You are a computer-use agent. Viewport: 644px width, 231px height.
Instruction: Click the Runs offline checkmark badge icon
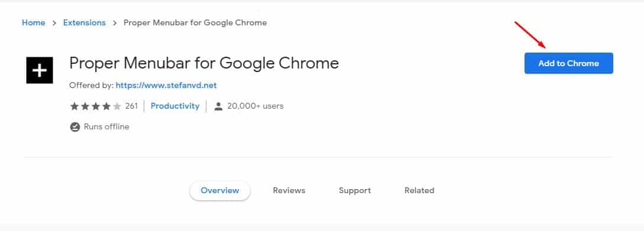point(75,127)
